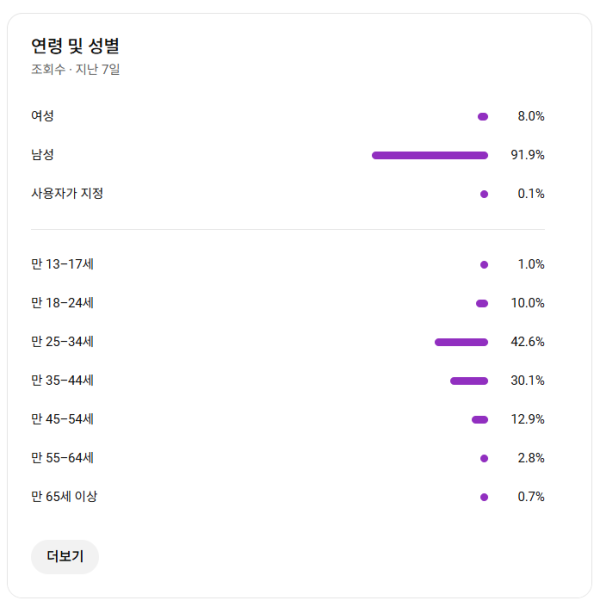This screenshot has height=613, width=600.
Task: Select the 만 13–17세 age label
Action: click(x=62, y=264)
